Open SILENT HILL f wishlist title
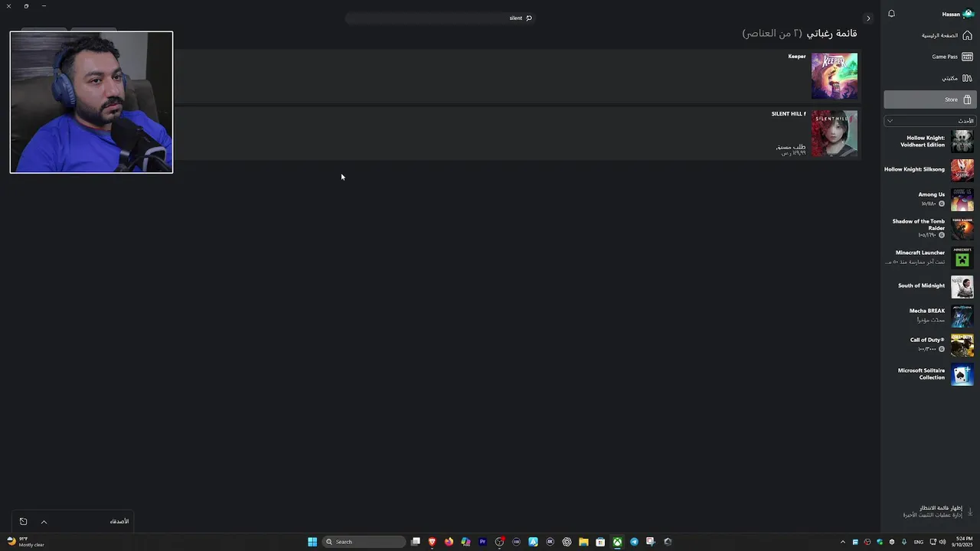This screenshot has width=980, height=551. (x=789, y=114)
